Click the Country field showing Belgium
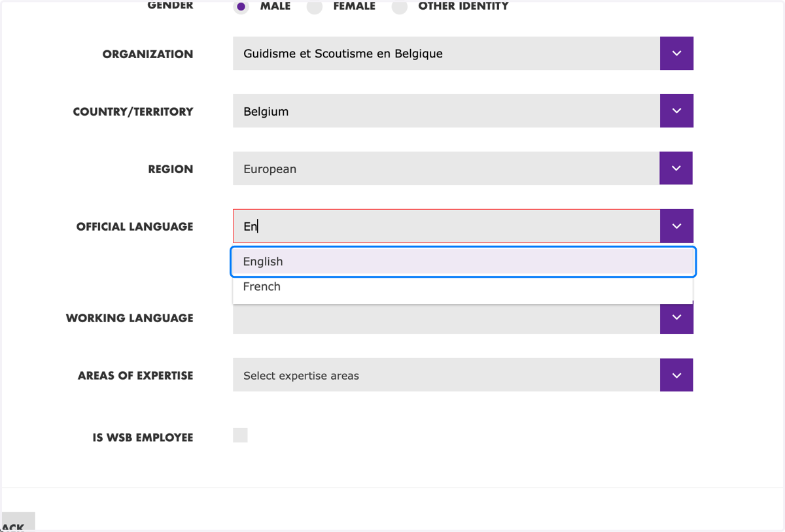This screenshot has height=532, width=785. point(446,111)
